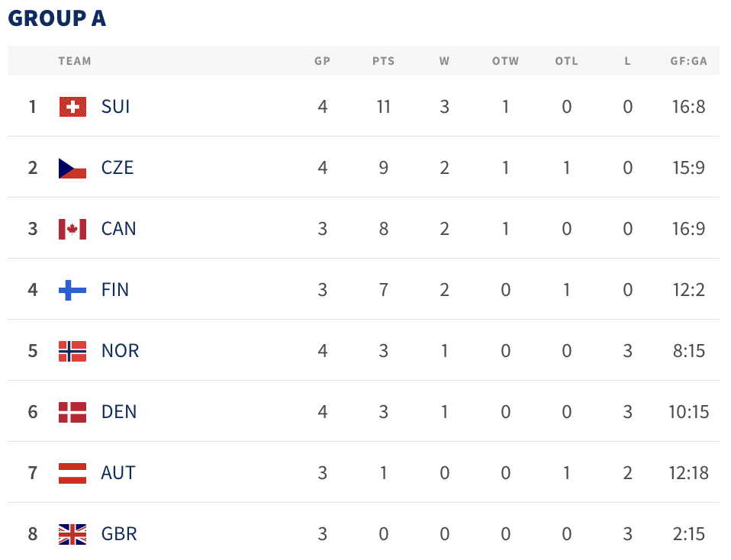The width and height of the screenshot is (731, 560).
Task: Click the Denmark flag icon
Action: (x=72, y=412)
